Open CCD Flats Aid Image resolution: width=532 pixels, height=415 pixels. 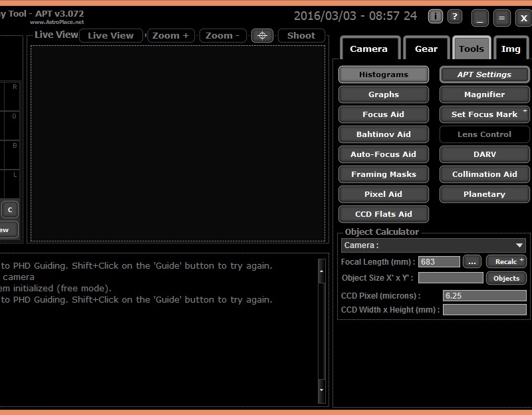tap(384, 214)
